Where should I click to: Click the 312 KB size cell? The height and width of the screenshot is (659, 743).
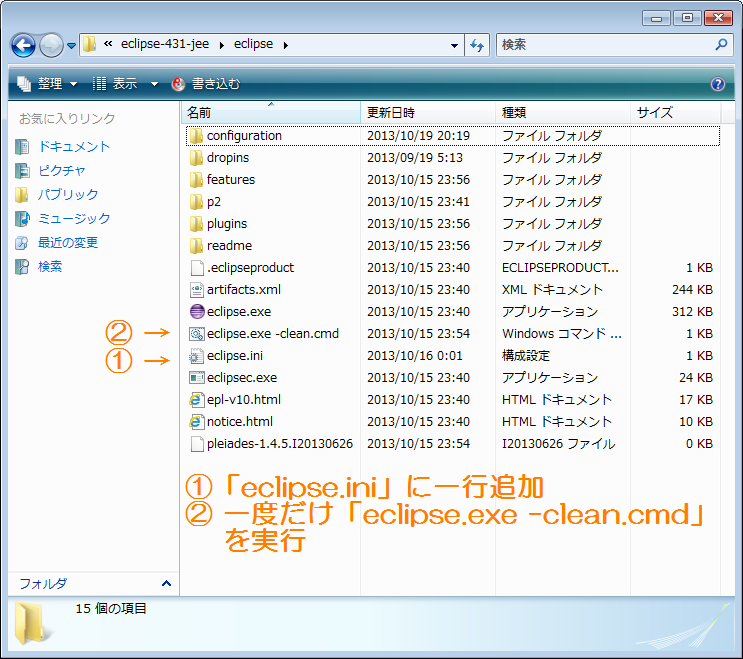point(692,312)
